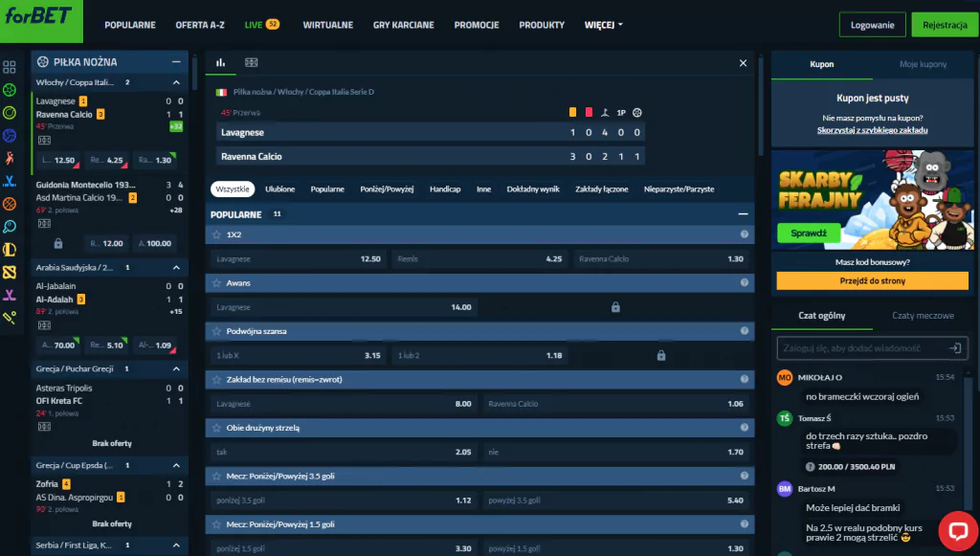Star the Podwójna szansa market
Image resolution: width=980 pixels, height=556 pixels.
(217, 331)
